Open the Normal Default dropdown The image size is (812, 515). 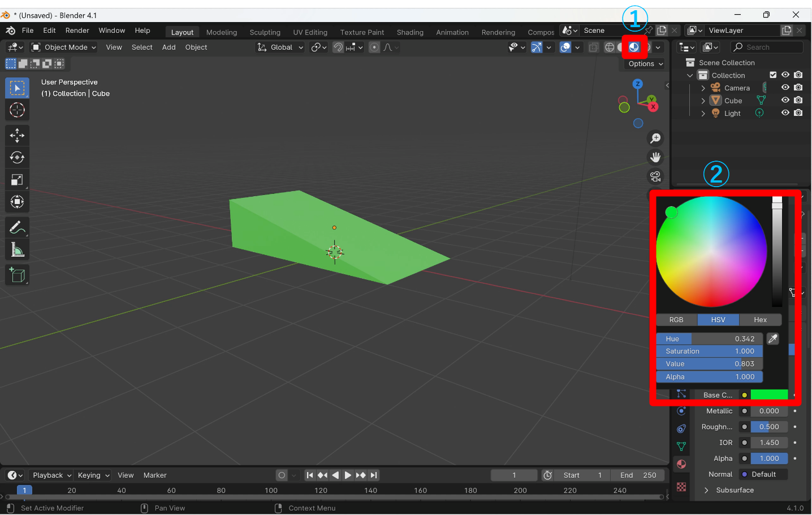(x=763, y=474)
